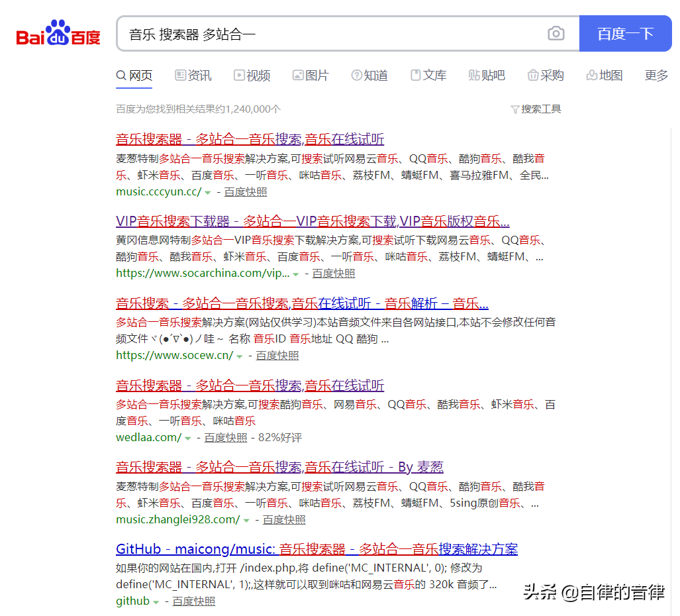Open the 地图 tab
Screen dimensions: 680x616
pyautogui.click(x=605, y=76)
